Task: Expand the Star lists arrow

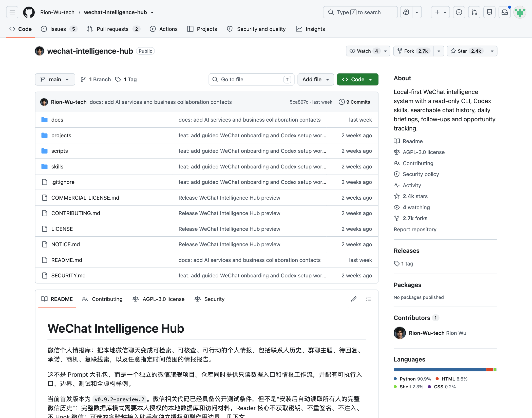Action: click(x=492, y=51)
